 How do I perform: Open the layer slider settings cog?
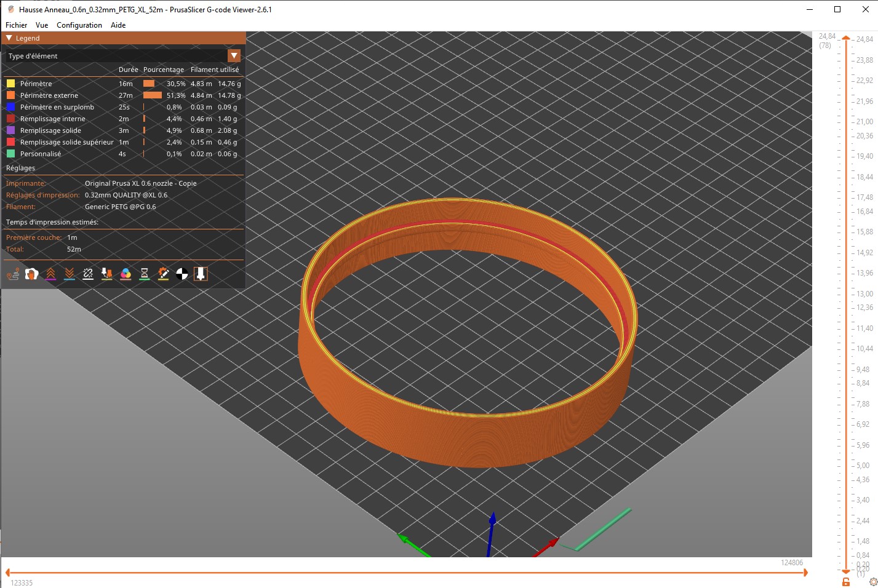[x=873, y=582]
